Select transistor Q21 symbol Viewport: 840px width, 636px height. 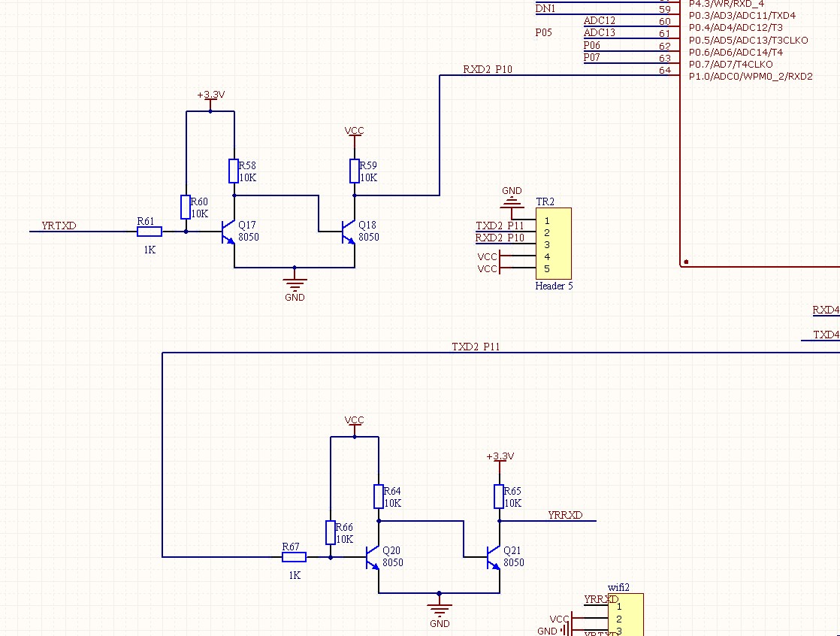pyautogui.click(x=494, y=557)
